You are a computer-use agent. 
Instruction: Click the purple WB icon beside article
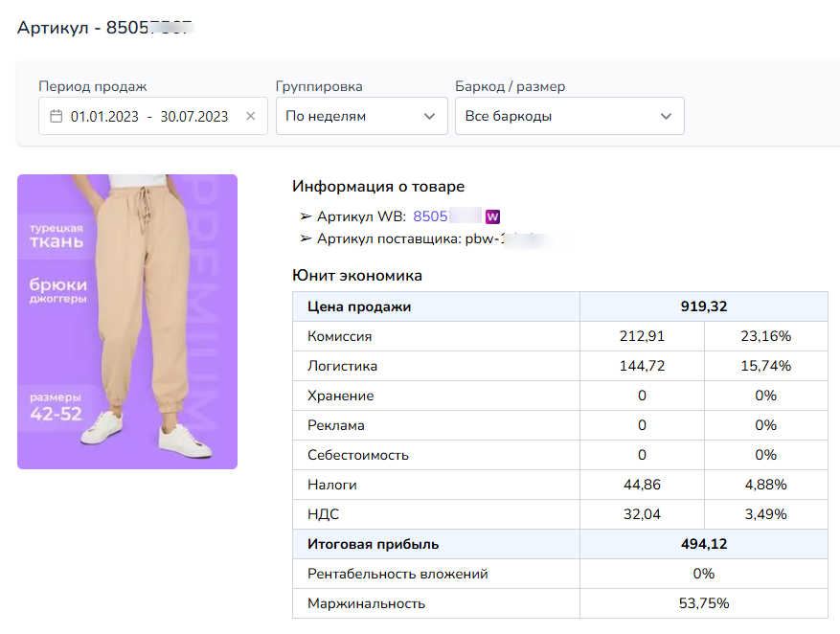coord(493,216)
